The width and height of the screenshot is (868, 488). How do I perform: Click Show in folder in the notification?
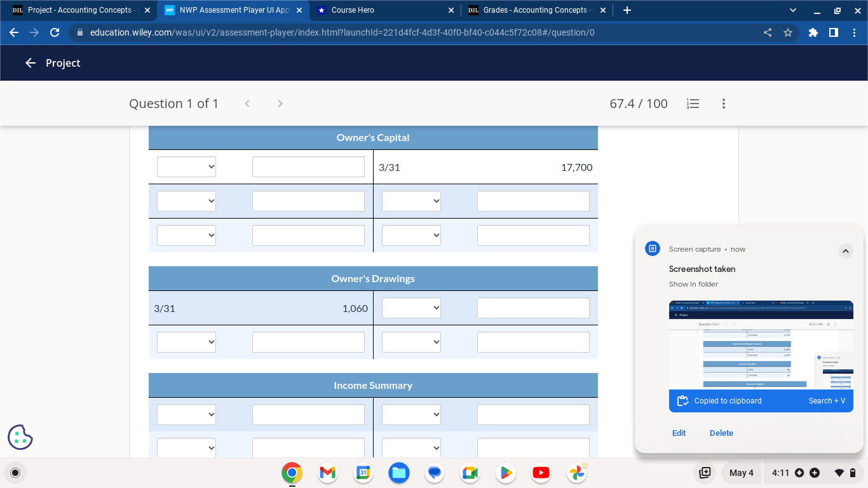point(693,284)
